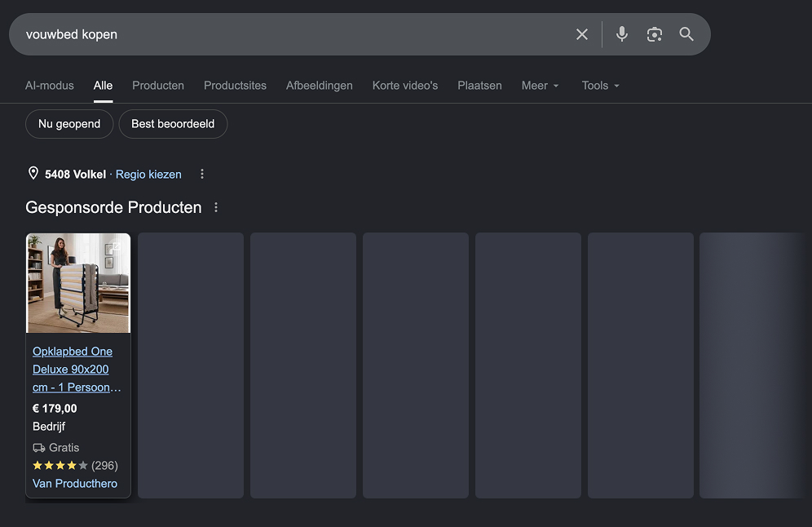Viewport: 812px width, 527px height.
Task: Open the three-dot menu beside Gesponsorde Producten
Action: click(216, 207)
